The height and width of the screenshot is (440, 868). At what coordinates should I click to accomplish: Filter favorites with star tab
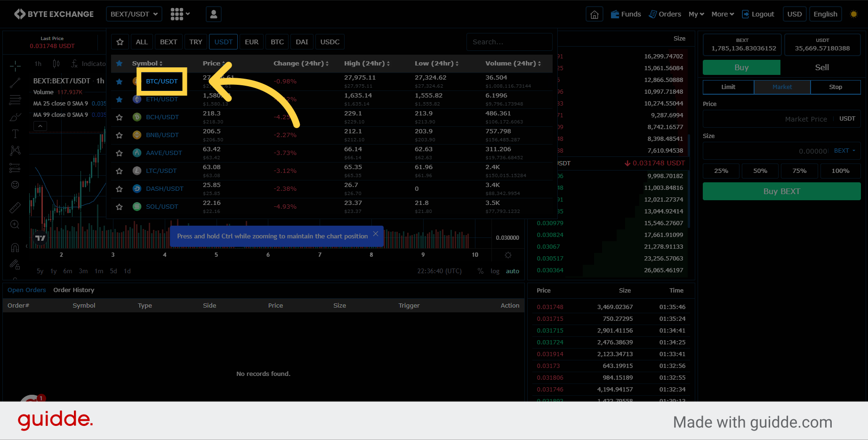pyautogui.click(x=120, y=42)
